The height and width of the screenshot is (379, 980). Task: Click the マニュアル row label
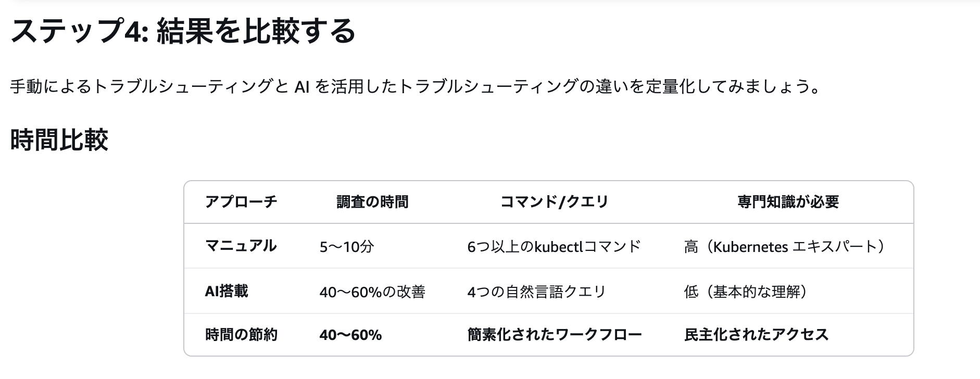point(241,246)
